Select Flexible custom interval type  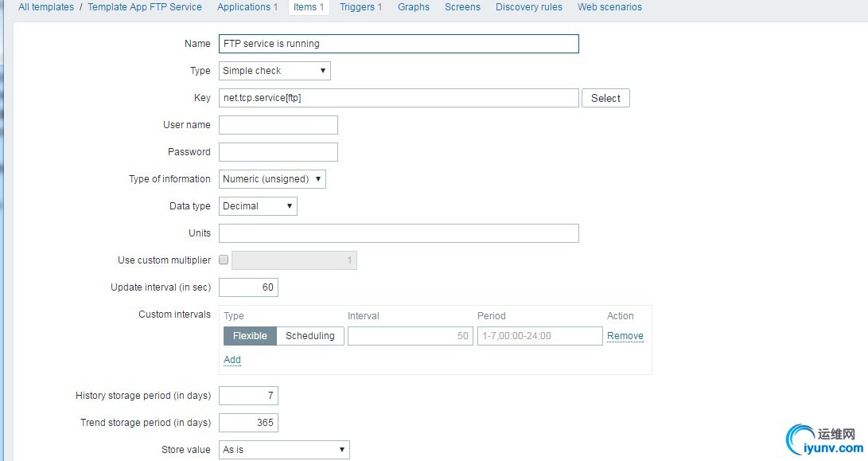[x=250, y=336]
